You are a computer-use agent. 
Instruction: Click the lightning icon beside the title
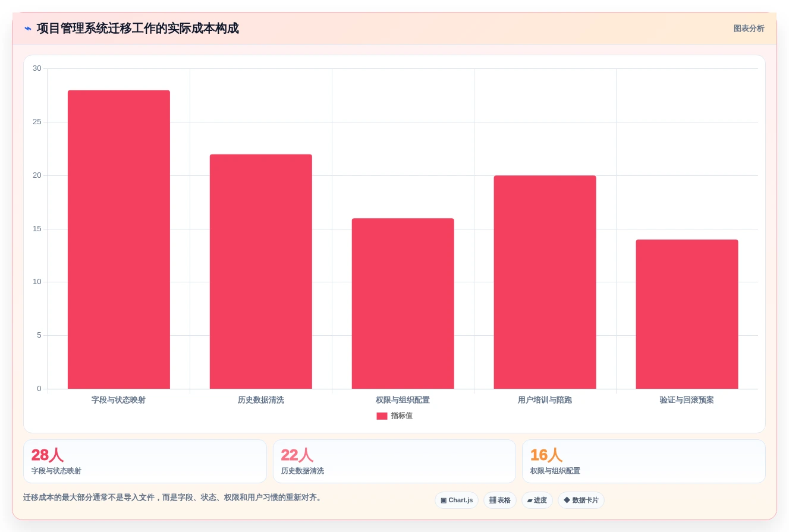point(27,29)
